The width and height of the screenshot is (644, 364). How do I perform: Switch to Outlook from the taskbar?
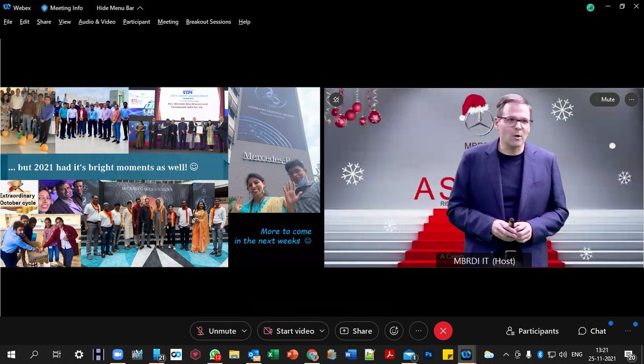click(253, 354)
